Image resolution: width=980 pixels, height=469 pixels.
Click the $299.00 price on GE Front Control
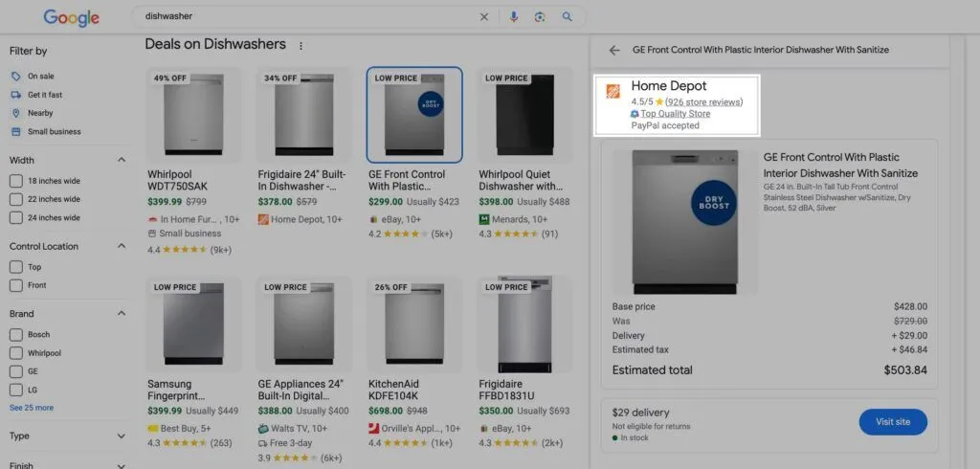coord(386,202)
